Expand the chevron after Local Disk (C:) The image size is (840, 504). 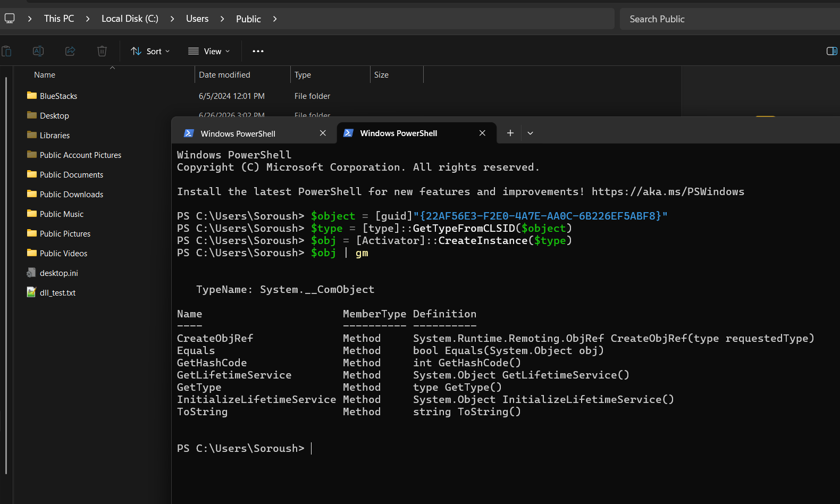pyautogui.click(x=172, y=19)
